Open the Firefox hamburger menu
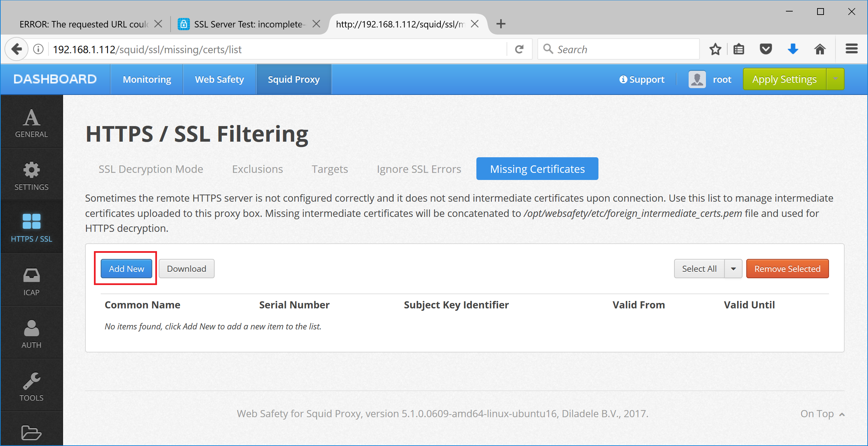 (x=851, y=49)
